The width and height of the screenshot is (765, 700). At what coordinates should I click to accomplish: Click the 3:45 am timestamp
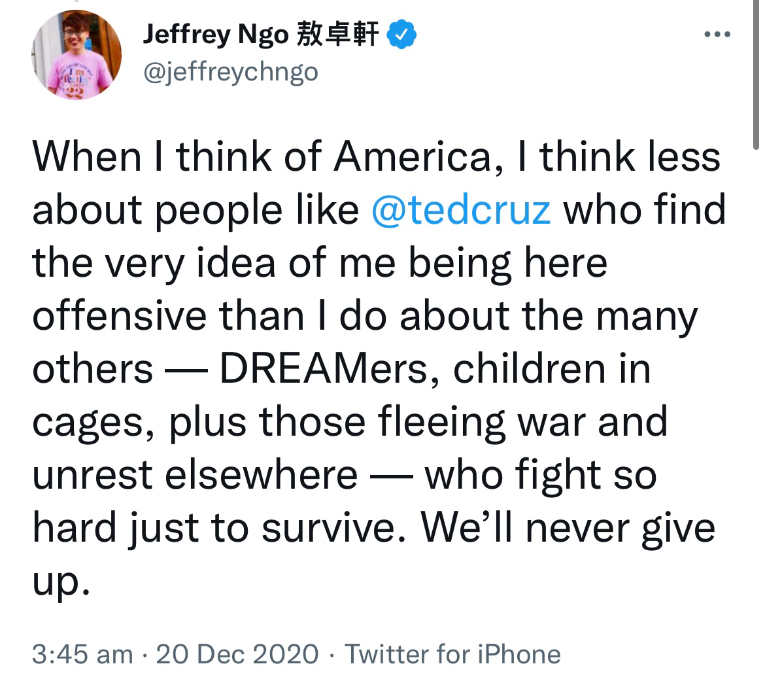pos(82,654)
